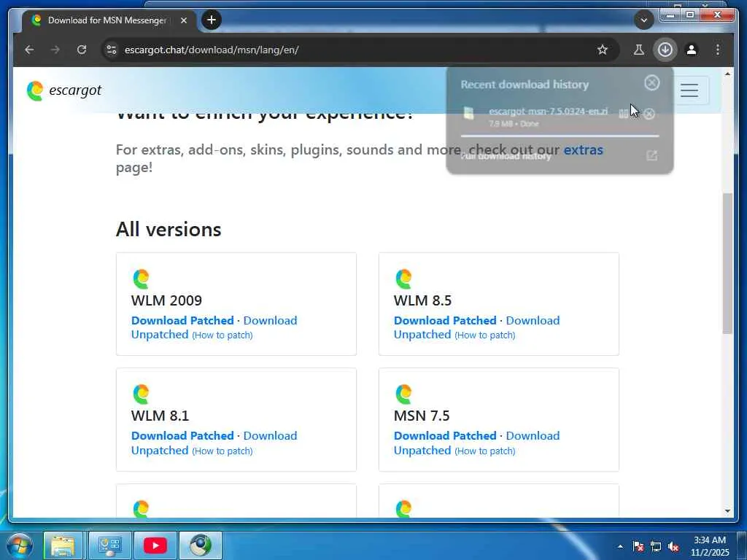The height and width of the screenshot is (560, 747).
Task: Click the scrollbar down arrow
Action: 727,511
